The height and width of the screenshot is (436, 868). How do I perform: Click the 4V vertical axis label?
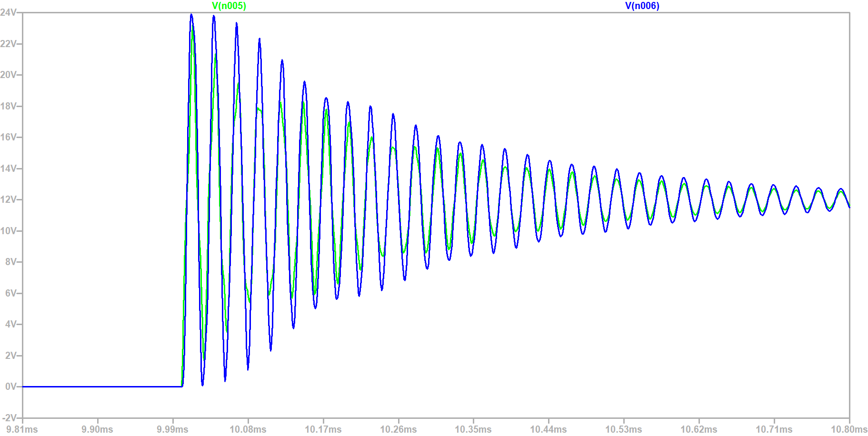pos(11,324)
